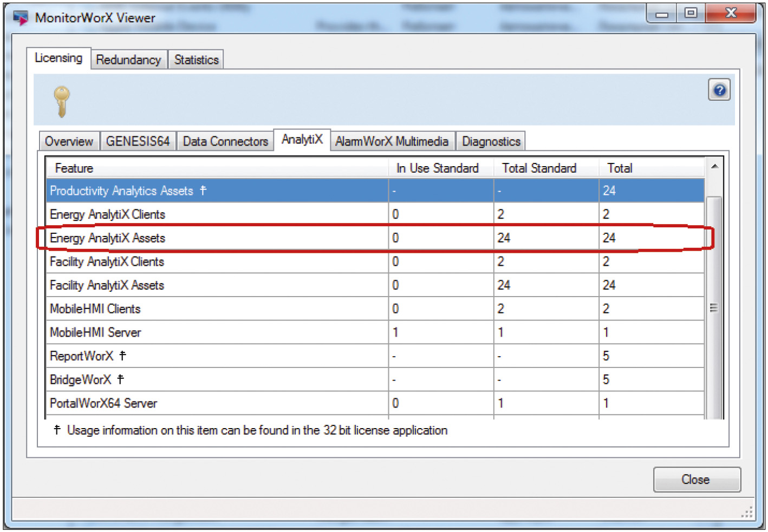The image size is (768, 532).
Task: Open the Redundancy tab
Action: click(128, 60)
